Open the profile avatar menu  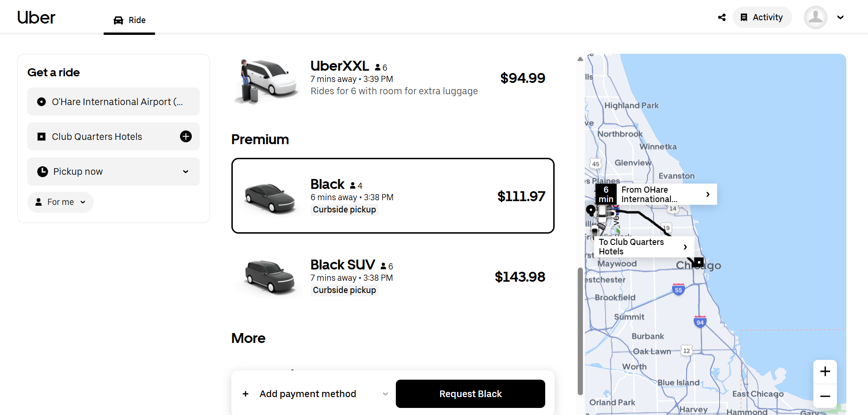[x=816, y=17]
